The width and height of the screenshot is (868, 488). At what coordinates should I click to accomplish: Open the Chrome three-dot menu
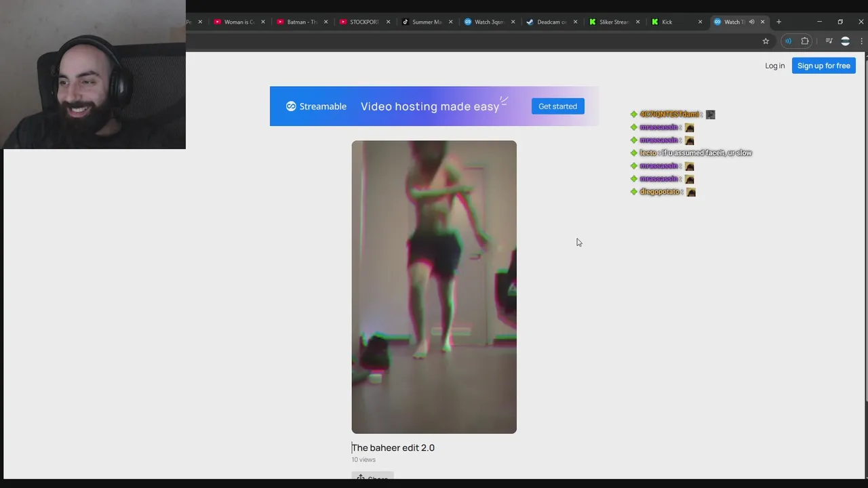[x=861, y=41]
